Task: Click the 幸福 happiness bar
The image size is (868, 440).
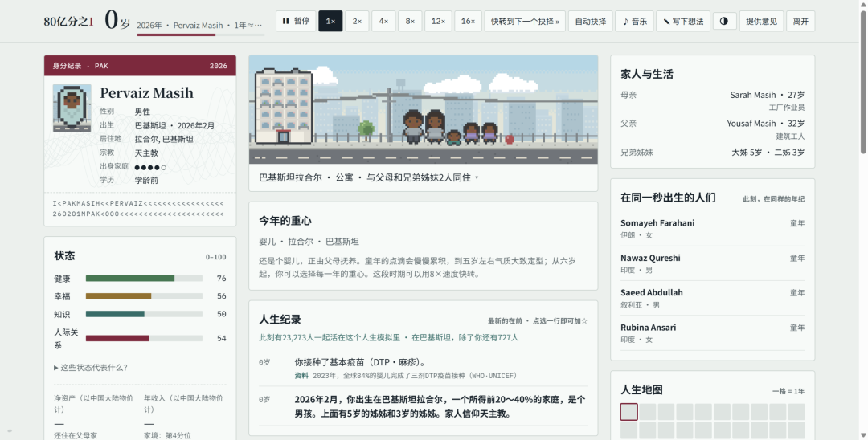Action: pos(144,296)
